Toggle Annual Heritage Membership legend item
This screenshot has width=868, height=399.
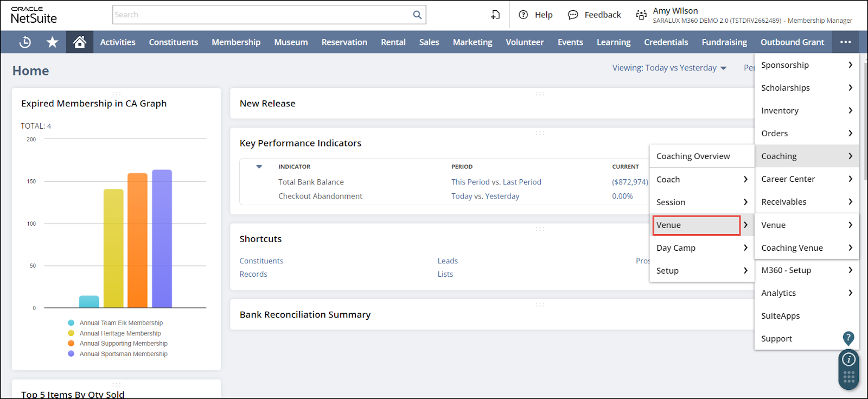120,333
